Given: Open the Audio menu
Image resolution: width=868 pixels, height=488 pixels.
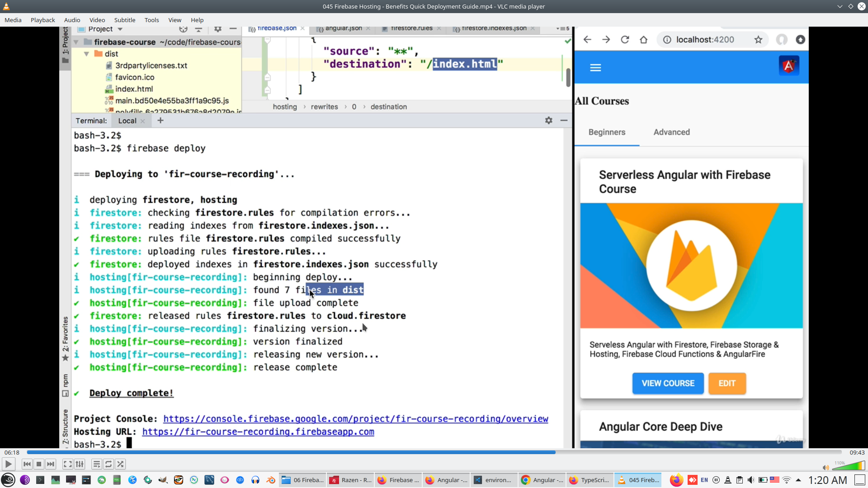Looking at the screenshot, I should click(x=72, y=20).
